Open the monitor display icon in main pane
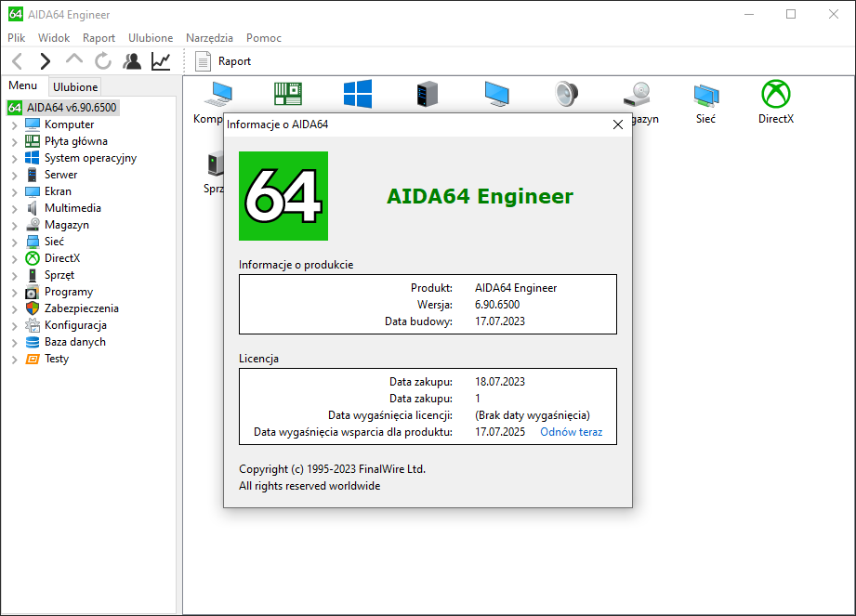The width and height of the screenshot is (856, 616). (x=497, y=93)
